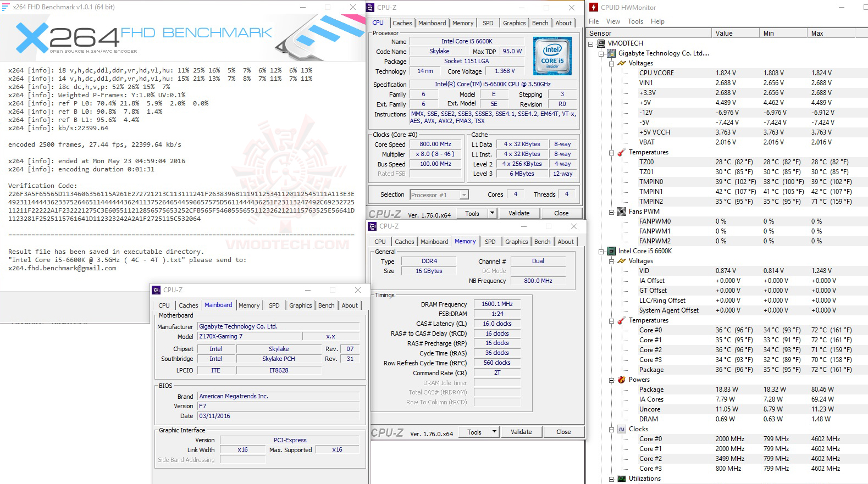This screenshot has width=868, height=484.
Task: Click the x264 FHD Benchmark title bar icon
Action: tap(6, 7)
